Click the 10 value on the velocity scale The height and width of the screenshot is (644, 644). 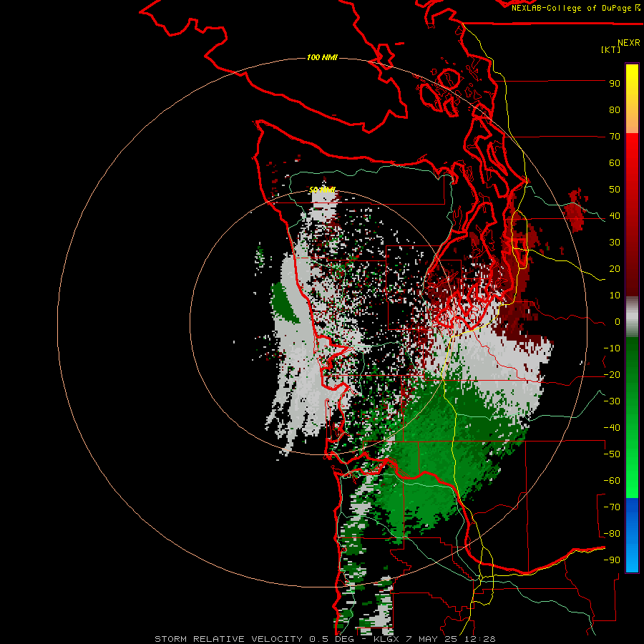615,296
